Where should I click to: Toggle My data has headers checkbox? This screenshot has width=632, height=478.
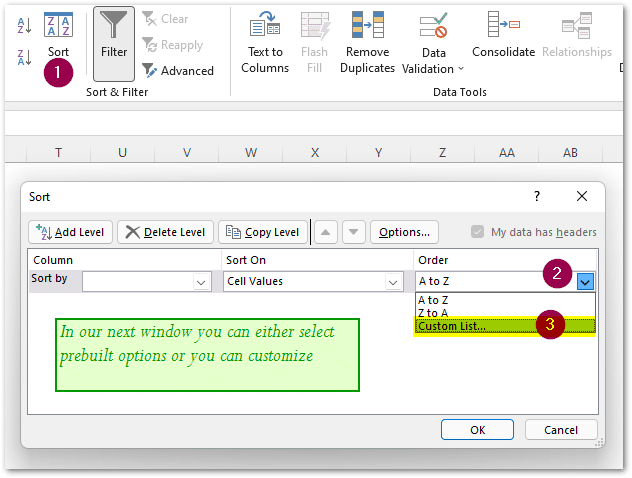tap(477, 232)
